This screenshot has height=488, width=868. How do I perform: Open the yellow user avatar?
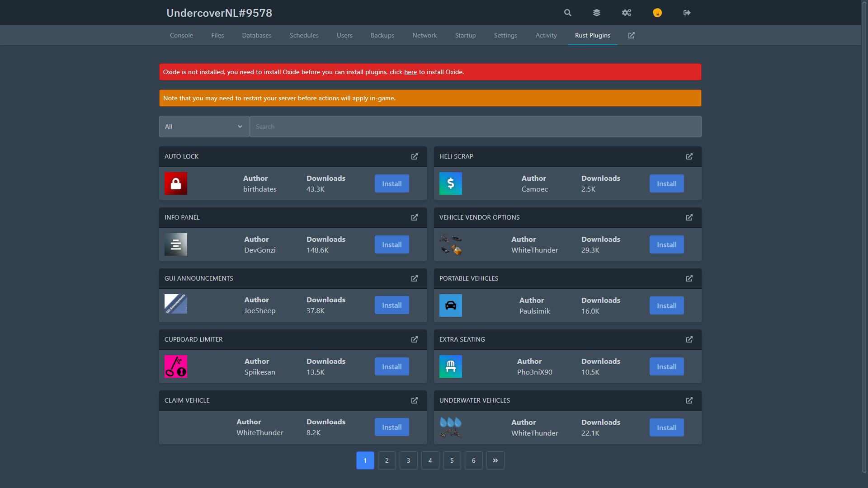tap(657, 13)
